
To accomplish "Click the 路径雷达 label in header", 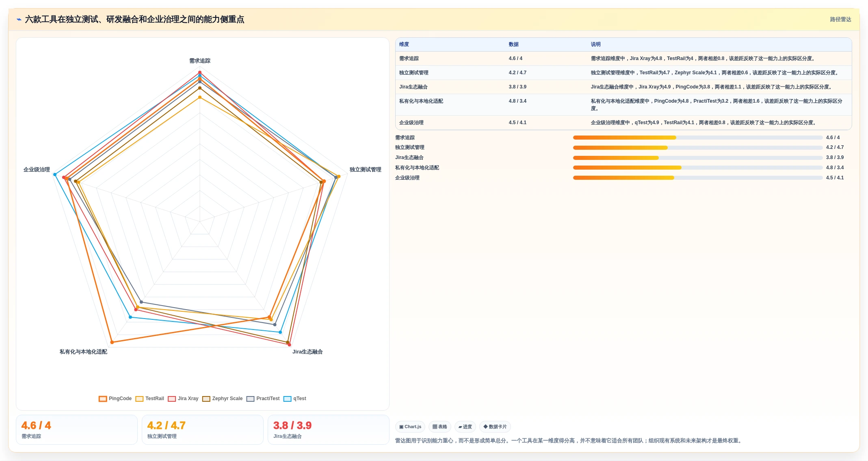I will [840, 19].
